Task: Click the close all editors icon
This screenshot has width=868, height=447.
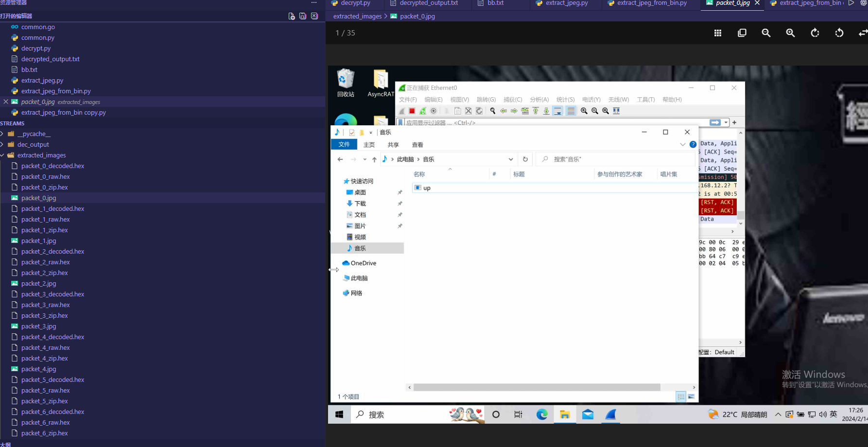Action: tap(314, 16)
